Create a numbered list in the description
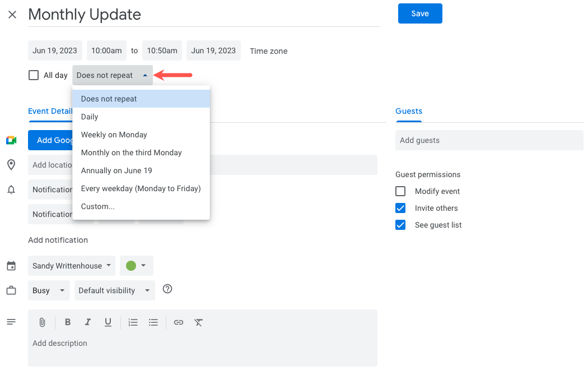Image resolution: width=588 pixels, height=370 pixels. click(133, 322)
